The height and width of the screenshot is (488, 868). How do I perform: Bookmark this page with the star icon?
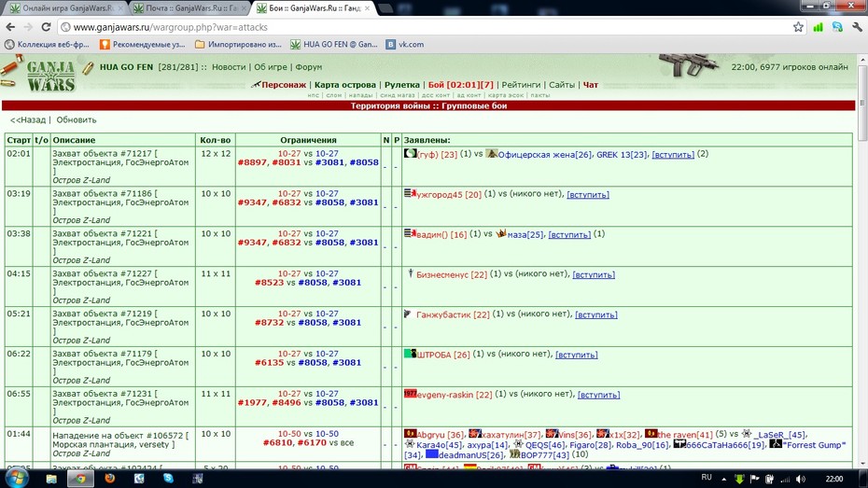point(798,27)
